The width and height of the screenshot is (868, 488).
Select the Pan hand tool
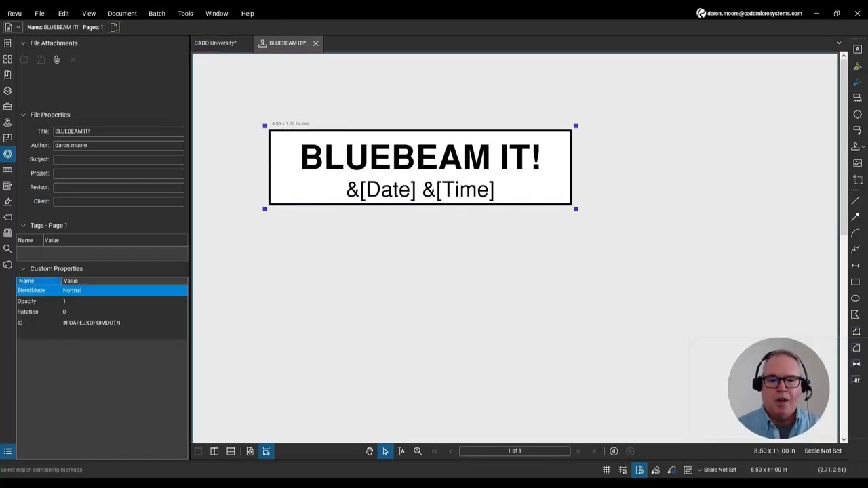pos(369,451)
